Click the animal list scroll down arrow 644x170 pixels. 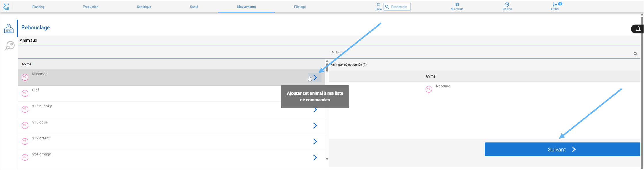(x=327, y=159)
